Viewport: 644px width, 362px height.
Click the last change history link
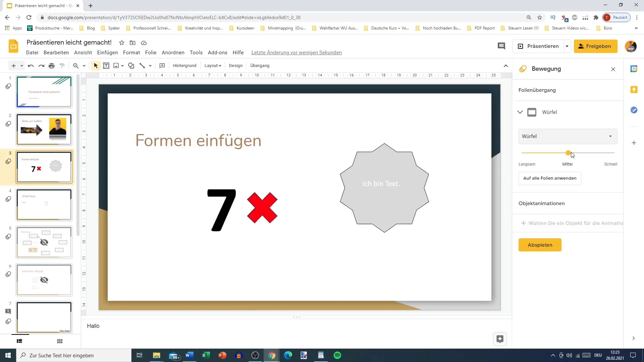pos(297,53)
